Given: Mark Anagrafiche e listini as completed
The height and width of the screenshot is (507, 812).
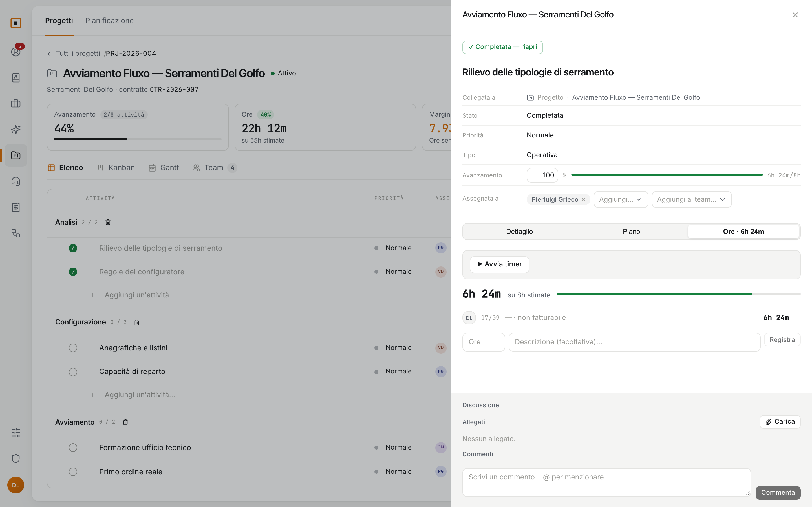Looking at the screenshot, I should (x=73, y=348).
